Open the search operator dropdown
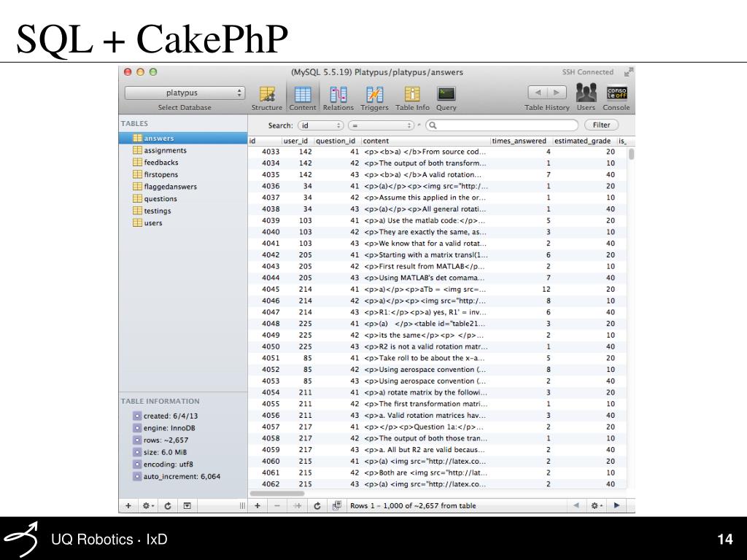This screenshot has height=560, width=747. (x=381, y=125)
